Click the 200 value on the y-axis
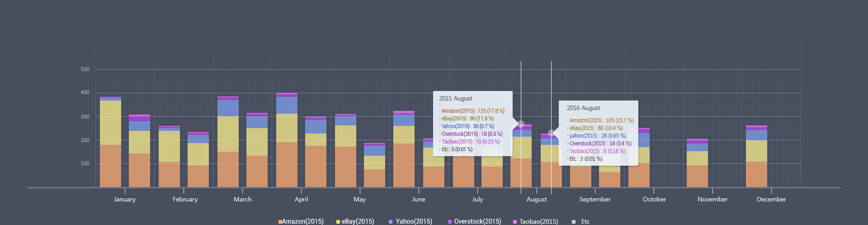Image resolution: width=868 pixels, height=225 pixels. point(85,140)
